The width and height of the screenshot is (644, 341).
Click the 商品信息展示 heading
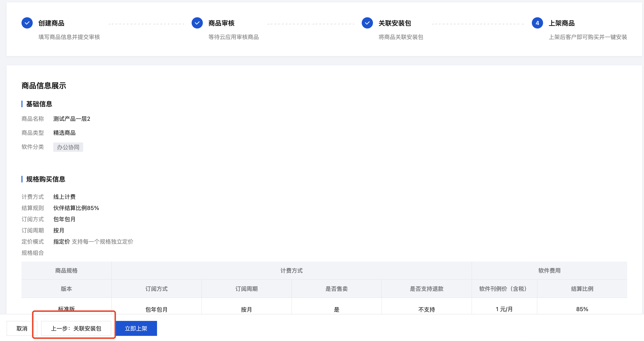[44, 86]
